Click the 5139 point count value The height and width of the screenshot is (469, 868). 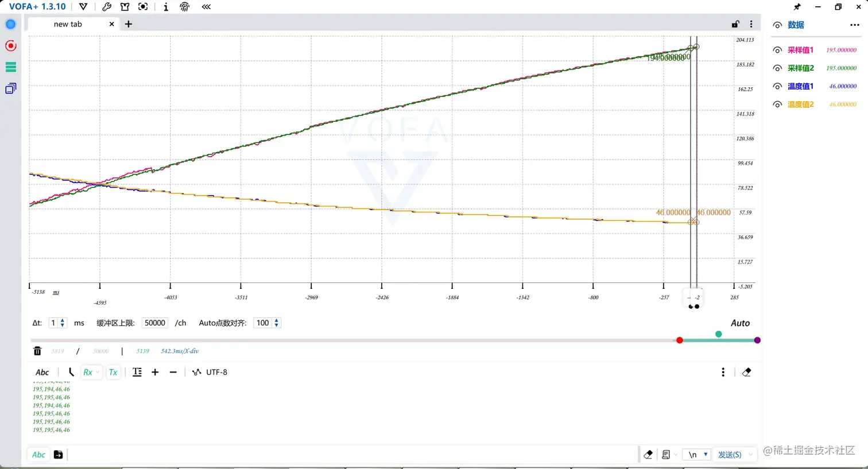[143, 351]
